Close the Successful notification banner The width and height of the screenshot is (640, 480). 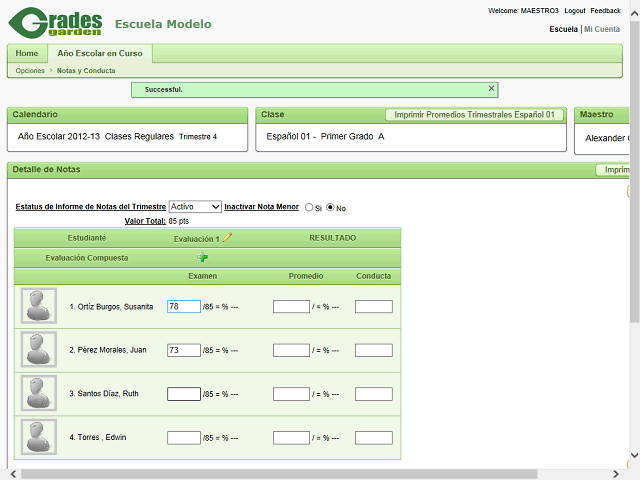(x=491, y=89)
